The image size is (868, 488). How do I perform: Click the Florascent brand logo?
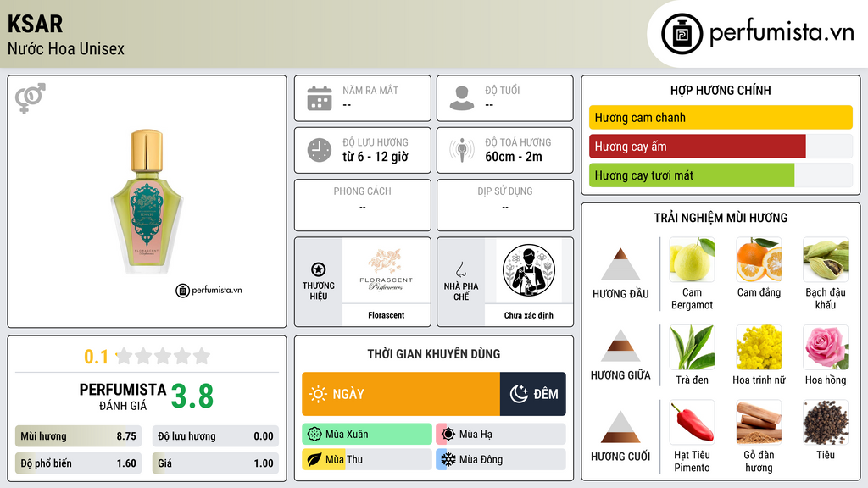click(x=386, y=270)
